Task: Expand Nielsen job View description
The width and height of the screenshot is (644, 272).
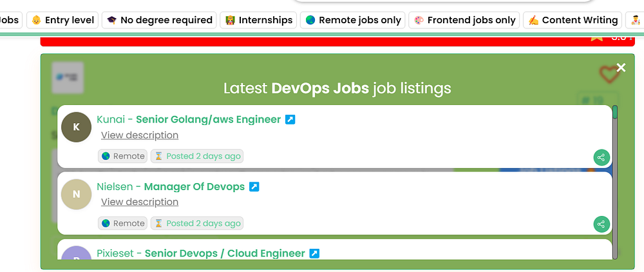Action: click(140, 202)
